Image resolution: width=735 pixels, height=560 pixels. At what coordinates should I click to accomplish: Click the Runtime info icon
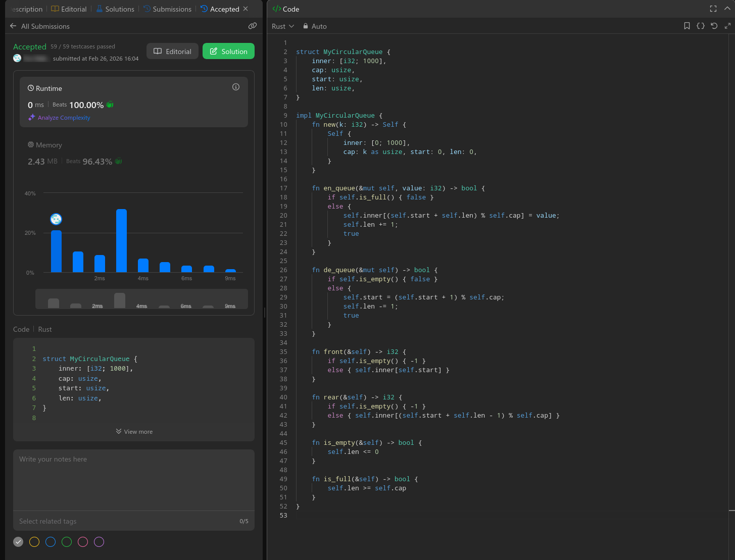235,87
